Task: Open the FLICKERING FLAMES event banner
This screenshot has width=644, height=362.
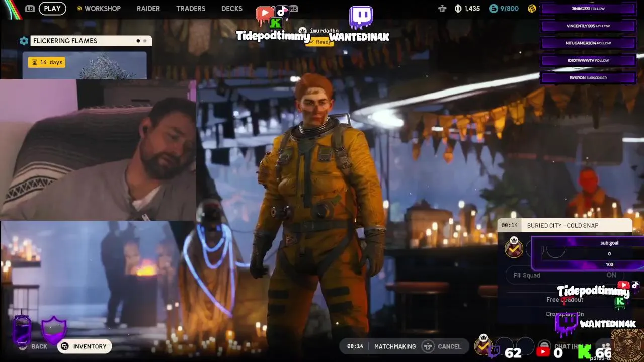Action: pyautogui.click(x=91, y=41)
